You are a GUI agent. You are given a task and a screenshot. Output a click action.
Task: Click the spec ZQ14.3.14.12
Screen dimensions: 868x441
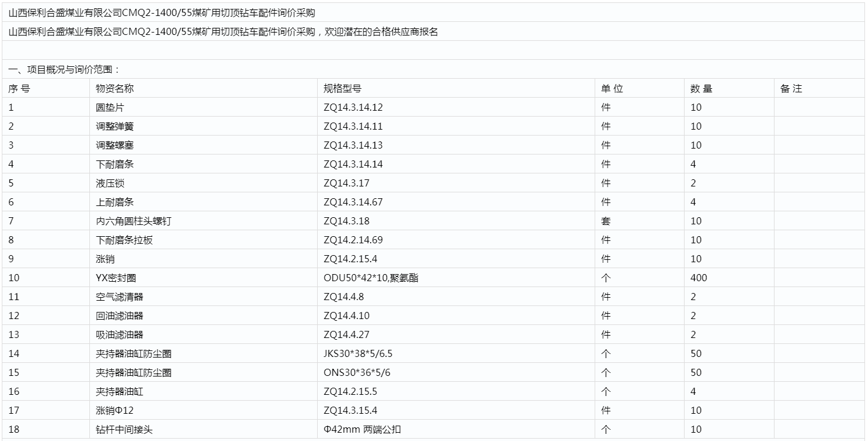tap(353, 108)
